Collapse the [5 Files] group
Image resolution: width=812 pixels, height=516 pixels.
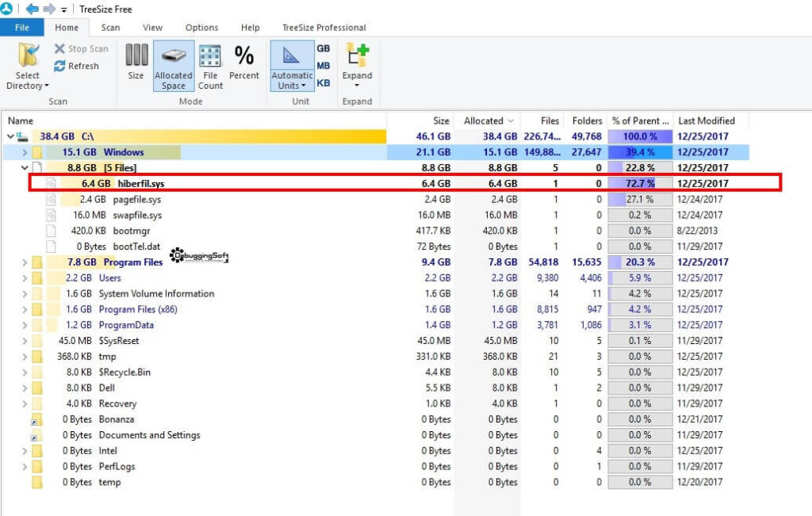click(x=25, y=168)
